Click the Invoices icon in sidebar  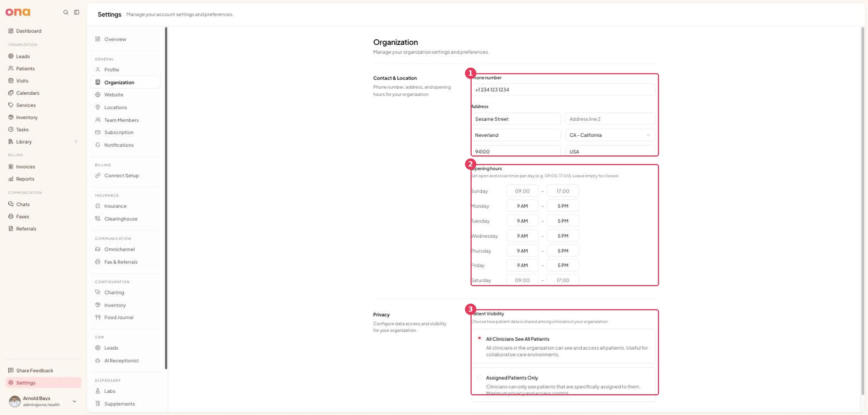pyautogui.click(x=11, y=166)
